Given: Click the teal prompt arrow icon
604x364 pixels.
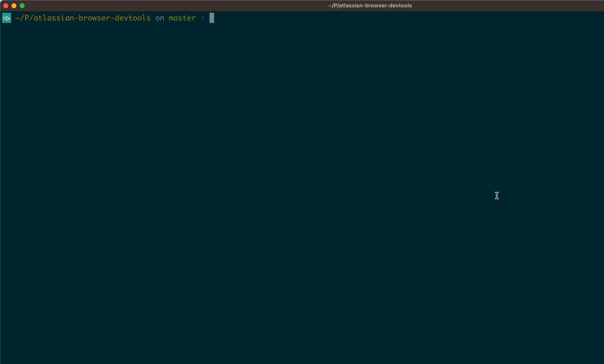Looking at the screenshot, I should [x=6, y=18].
